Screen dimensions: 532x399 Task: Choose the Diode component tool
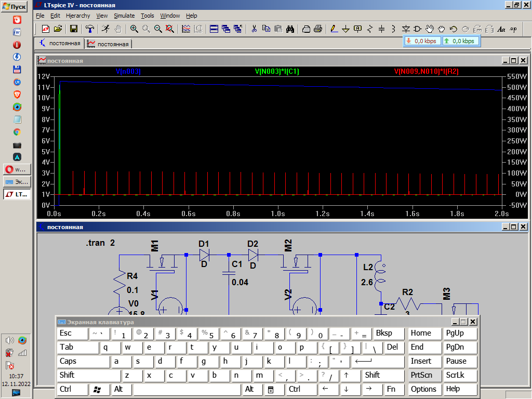[x=406, y=29]
